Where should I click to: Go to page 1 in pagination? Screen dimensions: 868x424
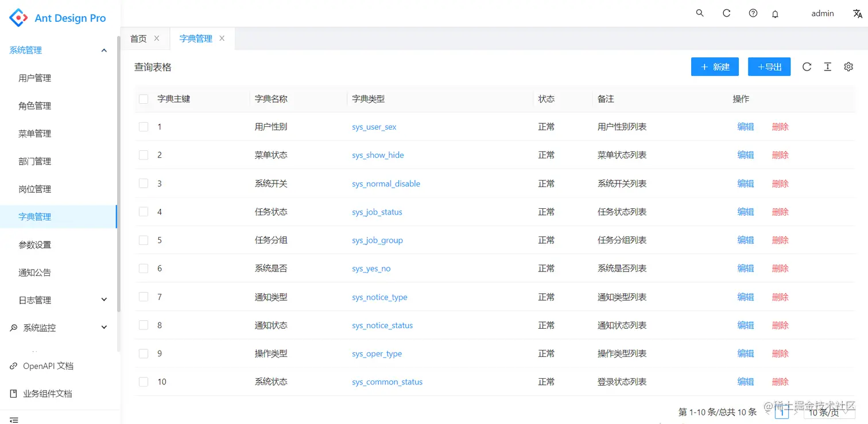(x=782, y=412)
